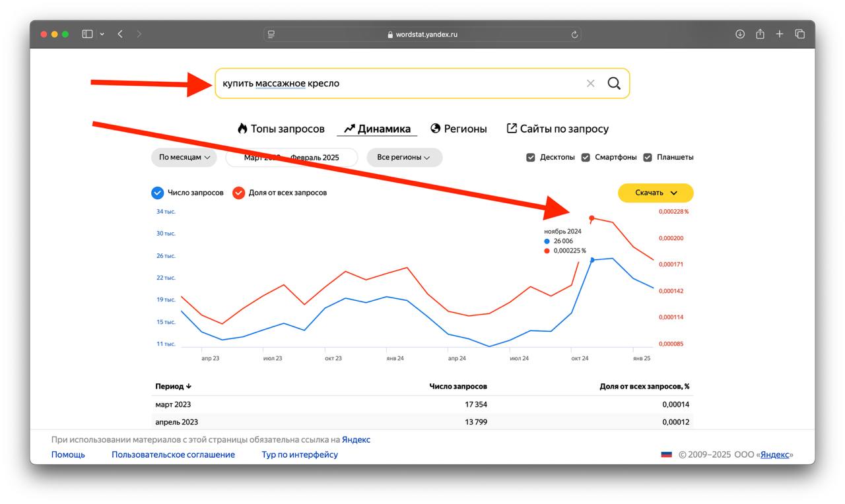Screen dimensions: 845x504
Task: Switch to Регионы tab
Action: click(459, 129)
